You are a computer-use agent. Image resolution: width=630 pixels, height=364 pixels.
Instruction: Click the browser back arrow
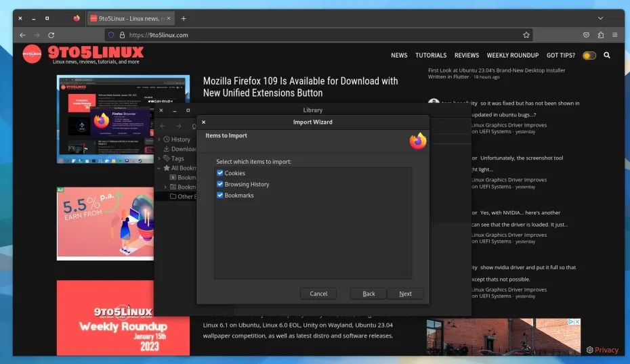pos(22,35)
